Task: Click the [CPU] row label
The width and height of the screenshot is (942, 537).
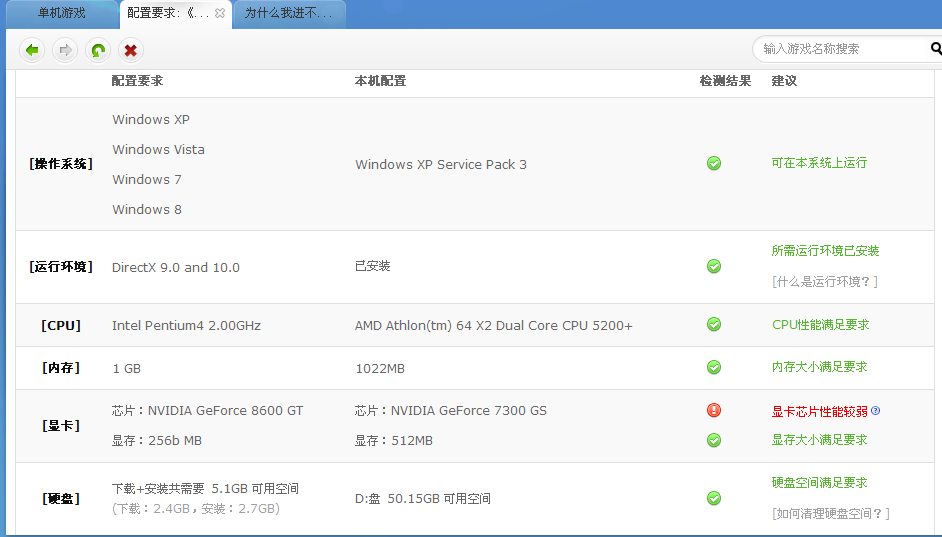Action: (61, 326)
